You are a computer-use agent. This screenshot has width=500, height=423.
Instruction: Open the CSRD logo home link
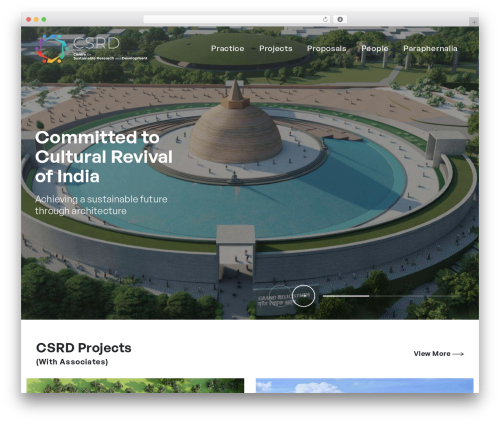[x=91, y=49]
